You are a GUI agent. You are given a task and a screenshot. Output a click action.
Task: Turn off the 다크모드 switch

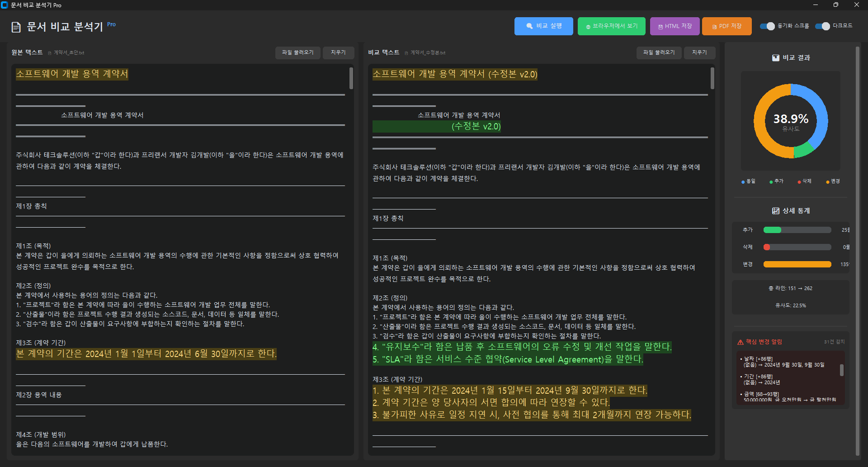pyautogui.click(x=822, y=26)
